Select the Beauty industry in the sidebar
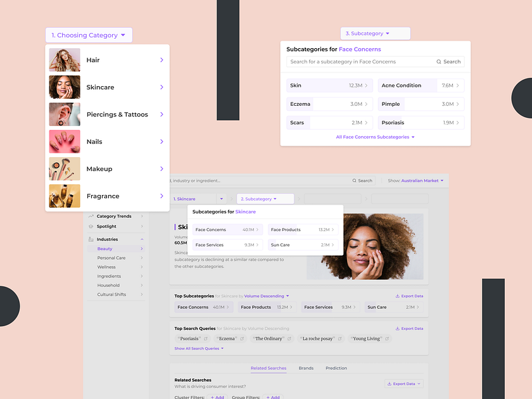 point(105,248)
